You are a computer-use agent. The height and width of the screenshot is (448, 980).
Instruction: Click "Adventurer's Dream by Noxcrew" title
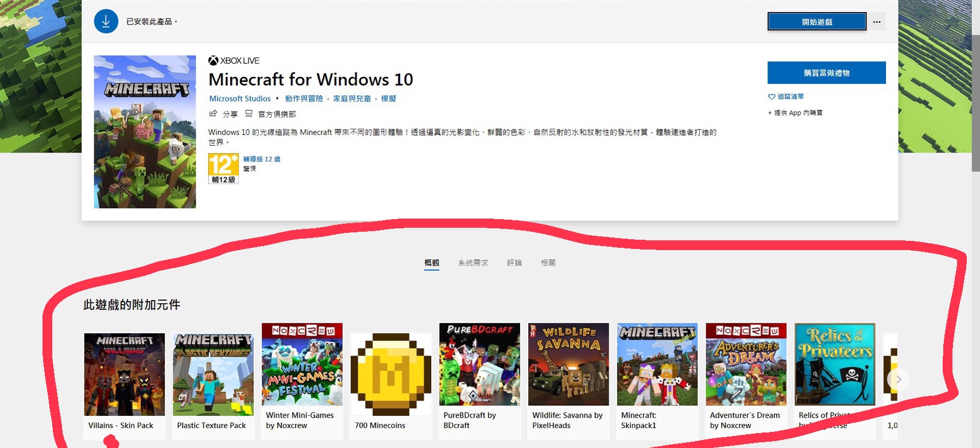point(745,420)
